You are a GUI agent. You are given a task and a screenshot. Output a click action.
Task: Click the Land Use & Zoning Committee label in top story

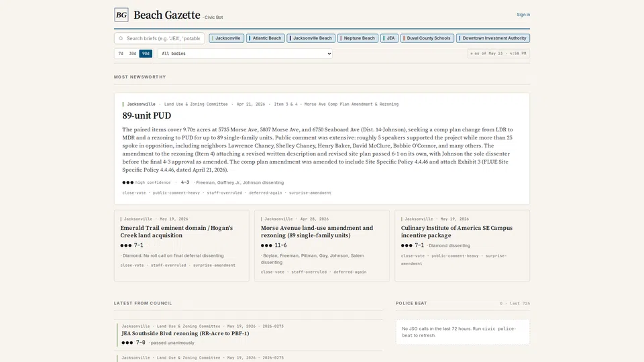[x=196, y=105]
